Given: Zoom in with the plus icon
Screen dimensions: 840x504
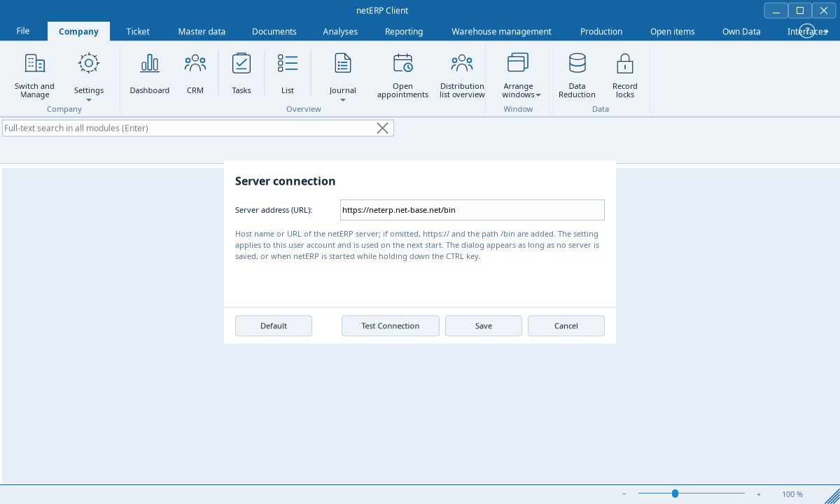Looking at the screenshot, I should pos(759,494).
